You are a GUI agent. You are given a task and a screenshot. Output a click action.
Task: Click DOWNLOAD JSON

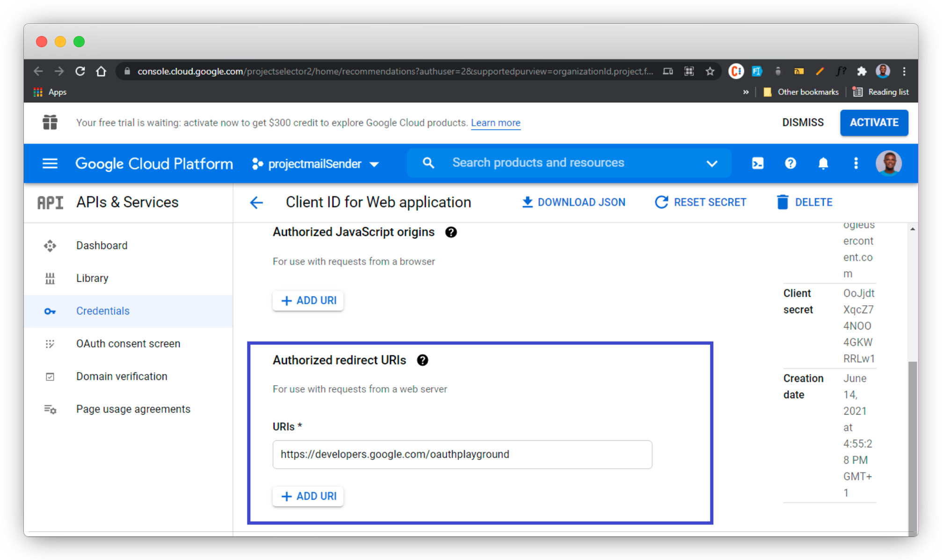573,202
